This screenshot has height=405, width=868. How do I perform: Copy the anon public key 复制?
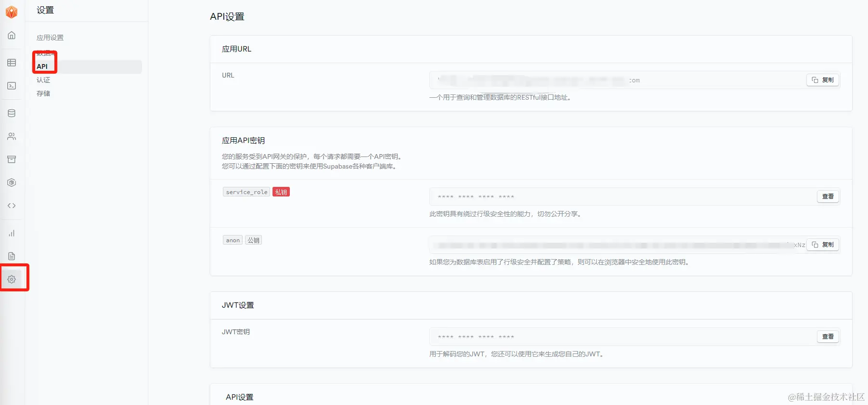click(823, 245)
